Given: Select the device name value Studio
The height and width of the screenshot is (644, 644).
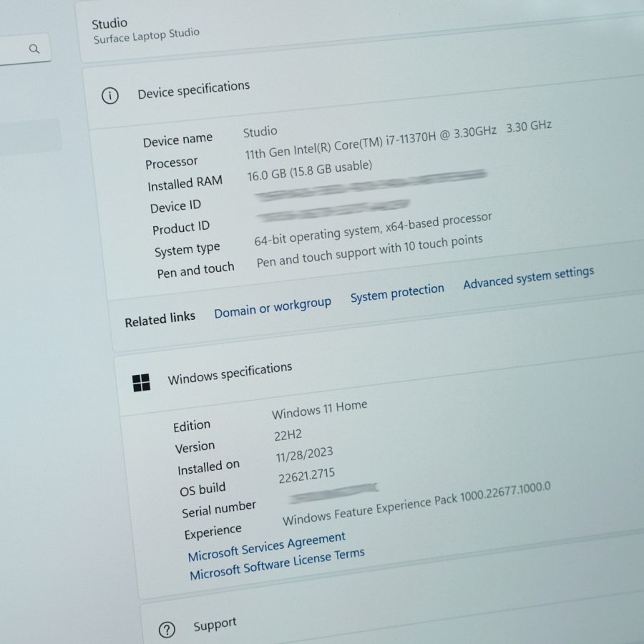Looking at the screenshot, I should [260, 132].
